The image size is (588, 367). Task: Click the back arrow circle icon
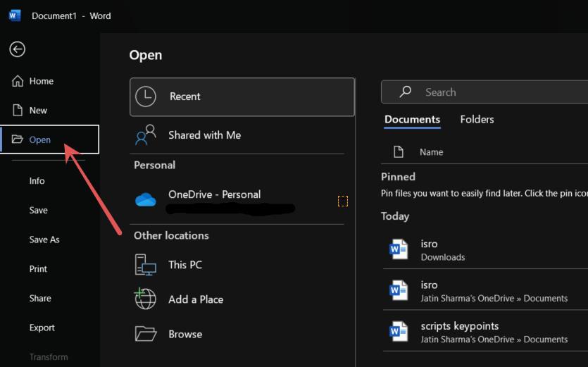(18, 49)
